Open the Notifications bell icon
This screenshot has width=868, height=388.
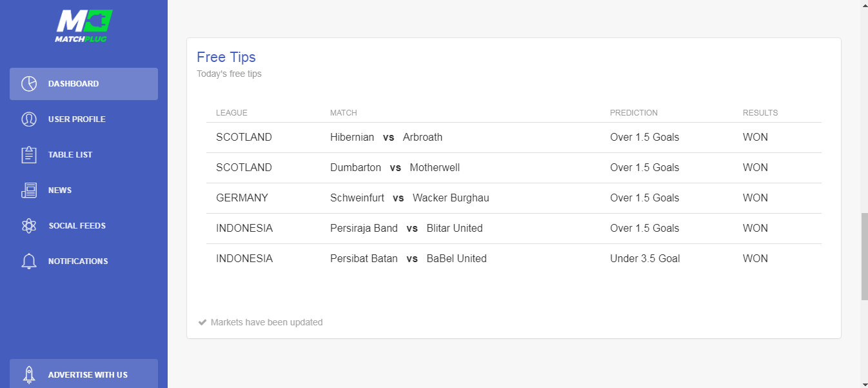tap(29, 261)
